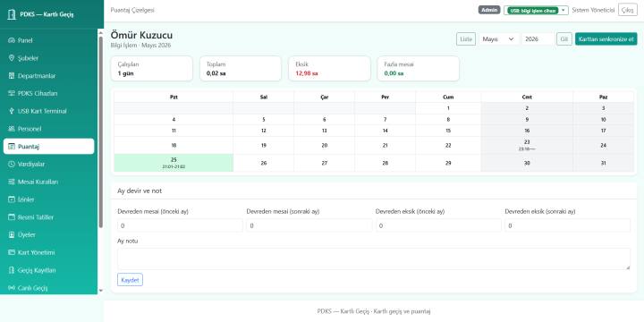The image size is (644, 322).
Task: Click the Mesai Kuralları icon
Action: pyautogui.click(x=12, y=182)
